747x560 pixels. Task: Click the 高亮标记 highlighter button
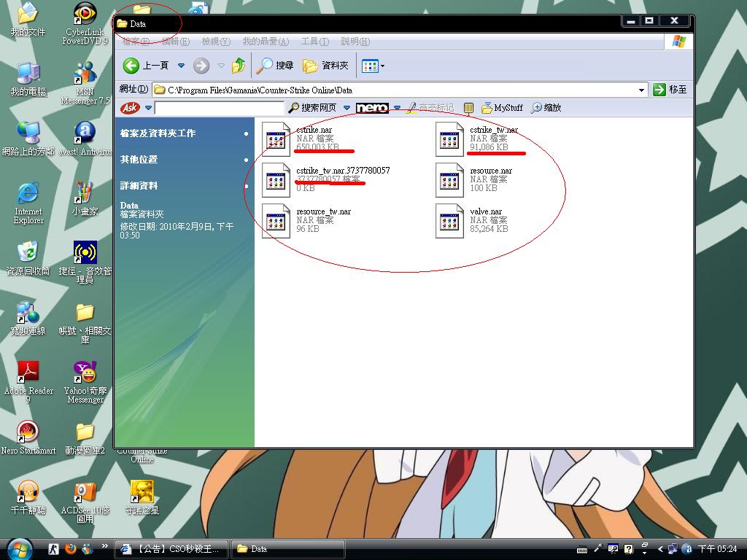[430, 108]
